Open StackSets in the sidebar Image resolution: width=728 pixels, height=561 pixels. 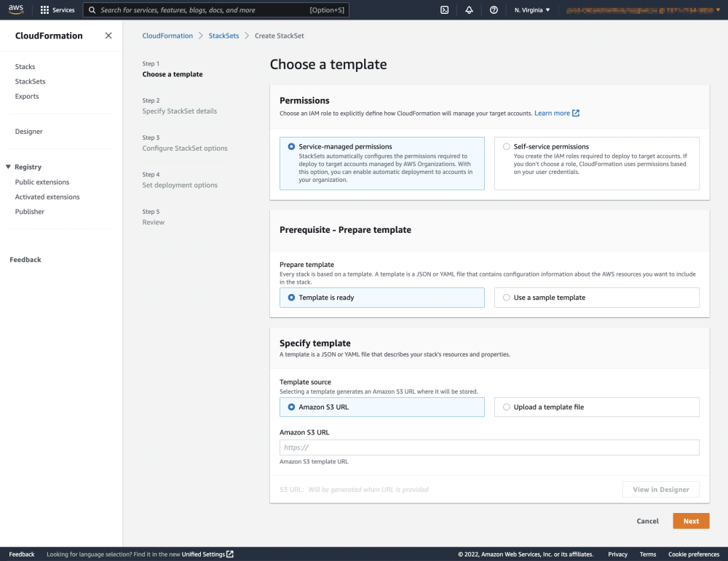tap(30, 81)
